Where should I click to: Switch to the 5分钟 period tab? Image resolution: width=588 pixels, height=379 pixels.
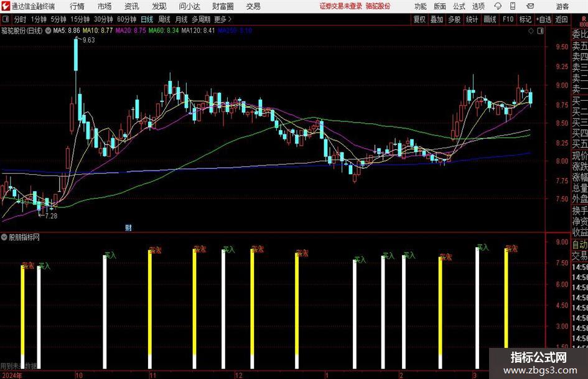[x=58, y=19]
